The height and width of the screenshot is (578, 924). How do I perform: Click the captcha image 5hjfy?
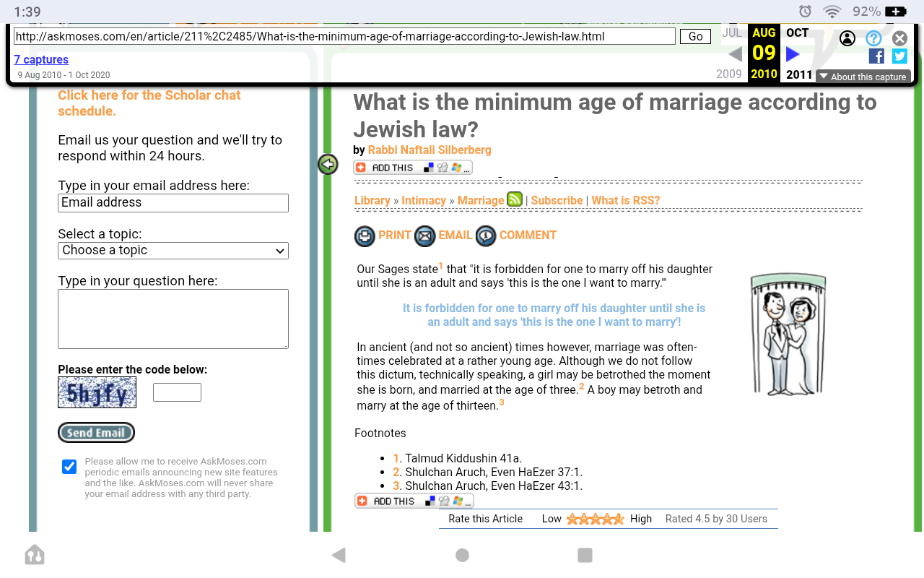coord(97,392)
